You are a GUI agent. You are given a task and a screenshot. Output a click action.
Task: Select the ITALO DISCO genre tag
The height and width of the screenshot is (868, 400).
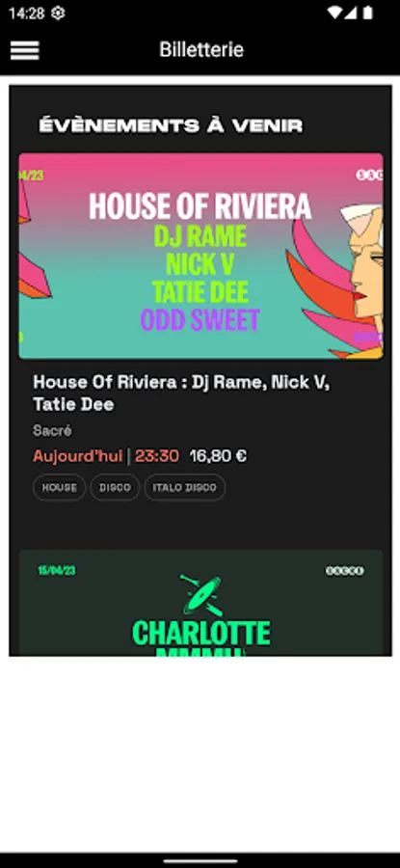(185, 488)
